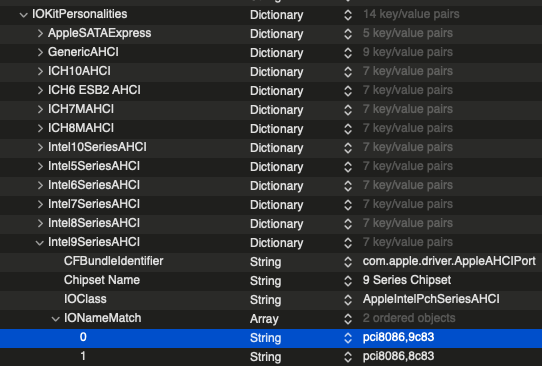Image resolution: width=542 pixels, height=366 pixels.
Task: Expand the GenericAHCI entry
Action: pyautogui.click(x=40, y=53)
